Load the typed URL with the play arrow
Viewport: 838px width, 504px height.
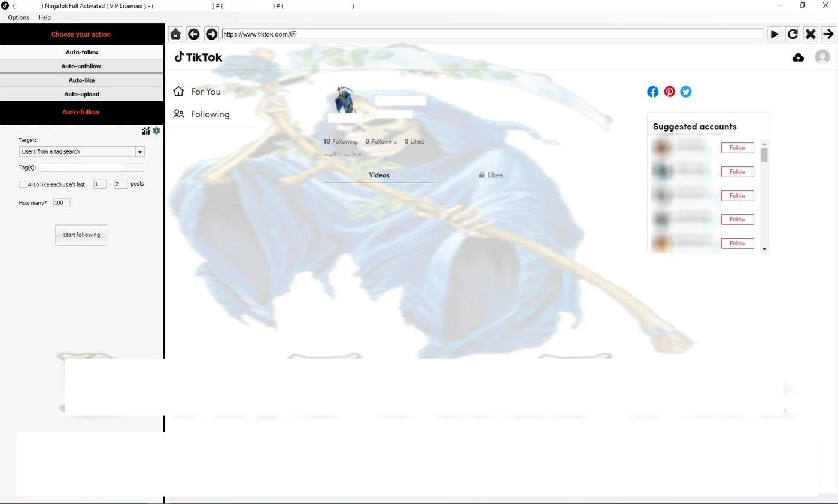pos(775,34)
